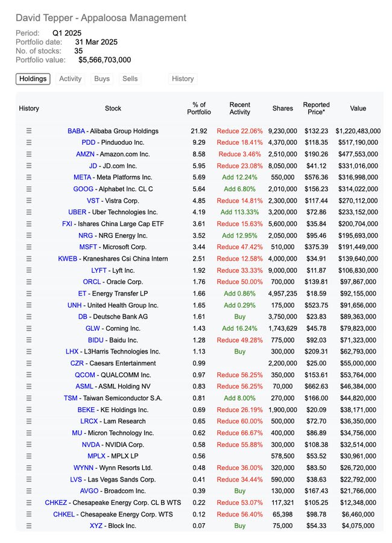The image size is (392, 543).
Task: Switch to the Sells tab
Action: coord(130,78)
